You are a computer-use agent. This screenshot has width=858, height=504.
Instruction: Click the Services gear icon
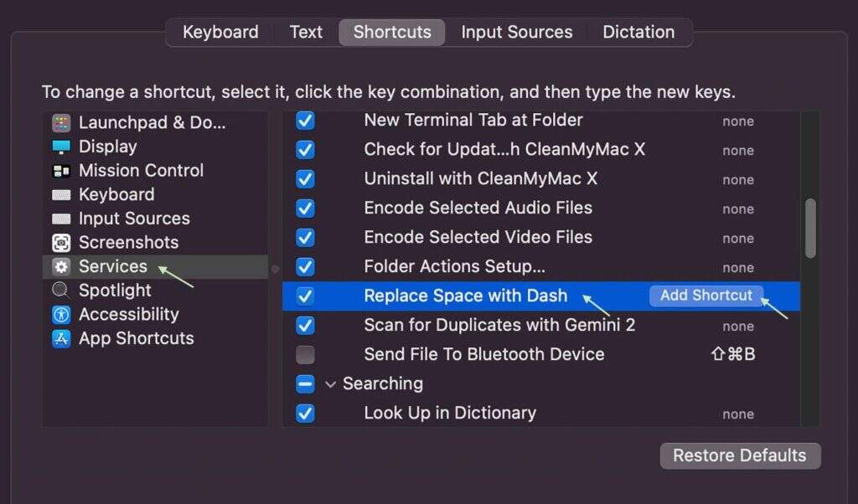[x=61, y=267]
